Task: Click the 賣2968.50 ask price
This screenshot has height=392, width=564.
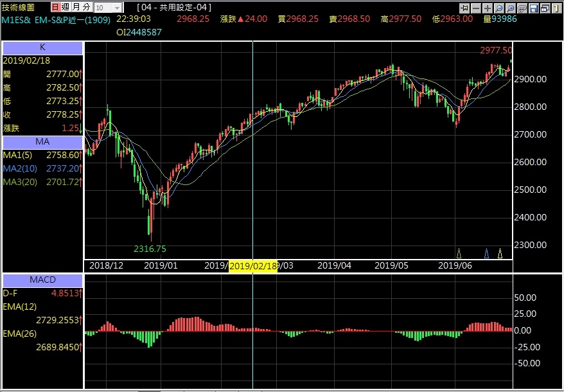Action: [349, 19]
